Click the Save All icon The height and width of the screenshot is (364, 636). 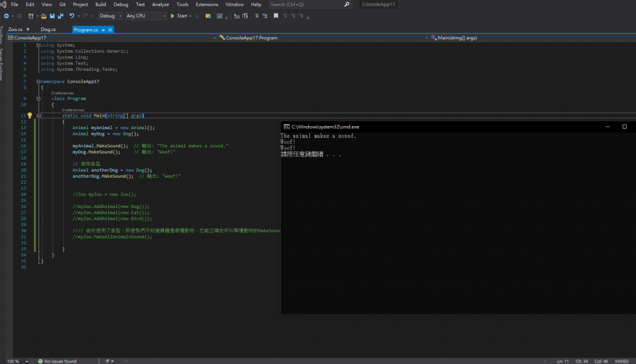click(60, 16)
